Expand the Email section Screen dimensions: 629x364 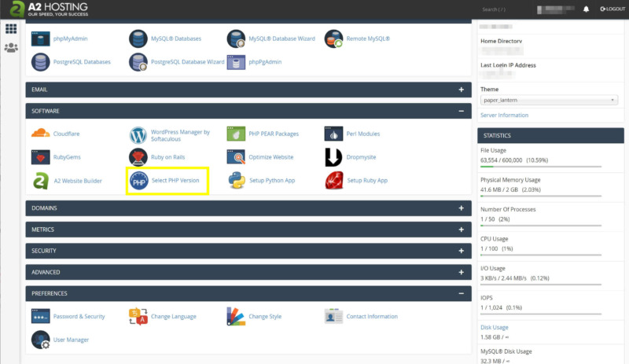(x=461, y=90)
